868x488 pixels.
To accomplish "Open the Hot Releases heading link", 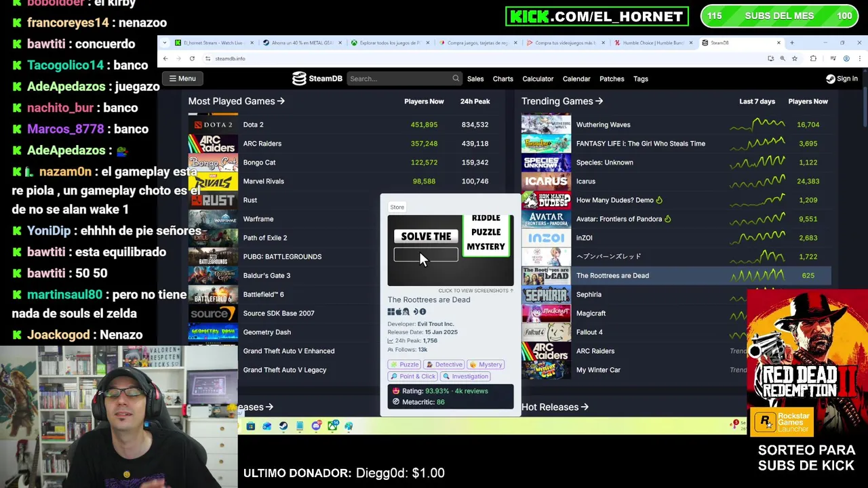I will (x=555, y=407).
